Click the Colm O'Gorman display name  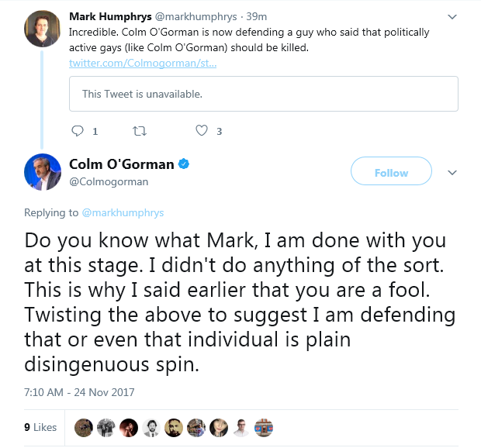[122, 164]
